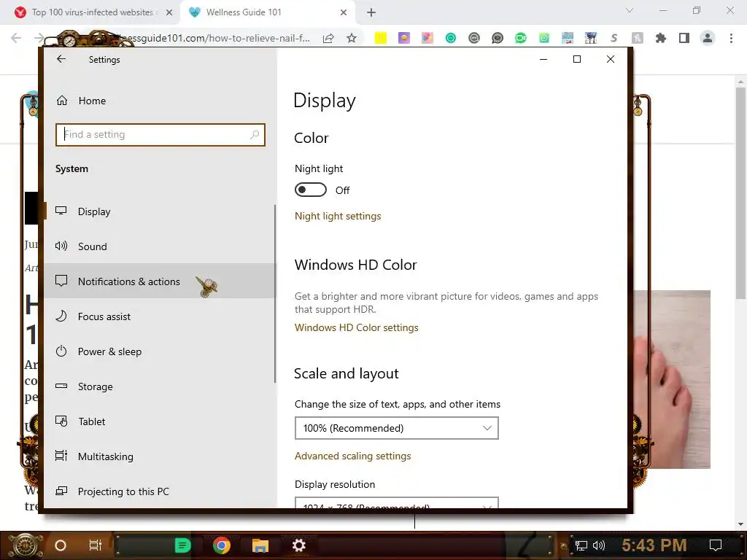
Task: Open Tablet settings
Action: [160, 421]
